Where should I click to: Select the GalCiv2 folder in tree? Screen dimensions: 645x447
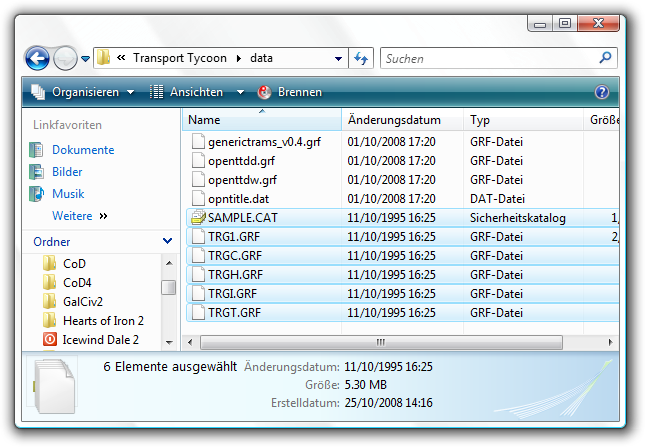tap(83, 302)
